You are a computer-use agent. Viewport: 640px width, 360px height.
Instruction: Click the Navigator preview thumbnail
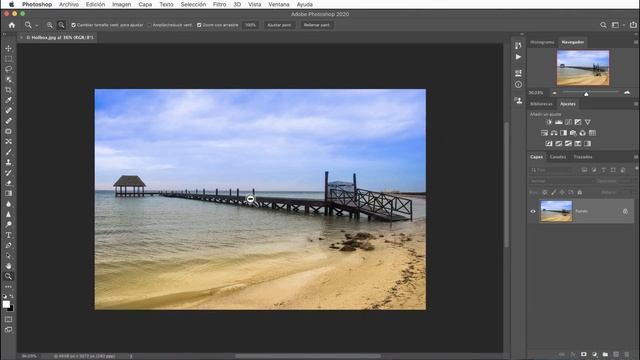tap(583, 68)
